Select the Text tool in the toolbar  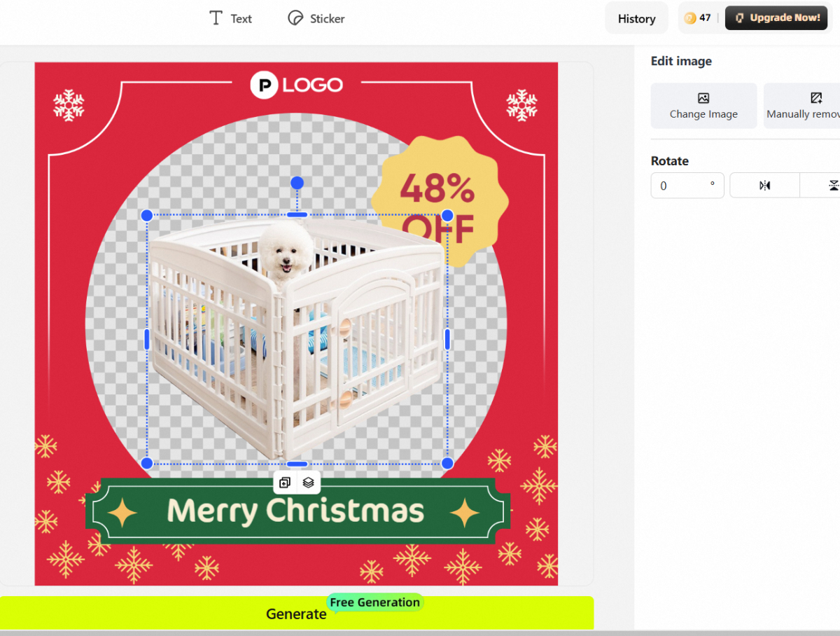(x=230, y=18)
